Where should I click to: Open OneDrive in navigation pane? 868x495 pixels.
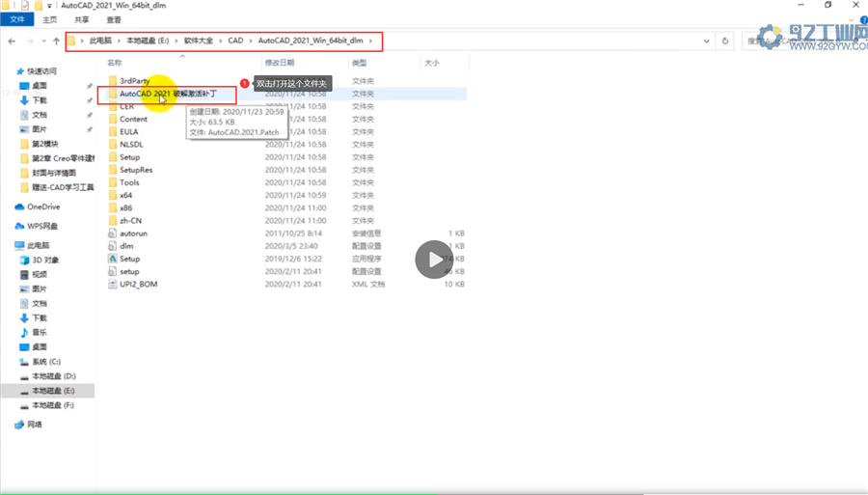tap(43, 206)
